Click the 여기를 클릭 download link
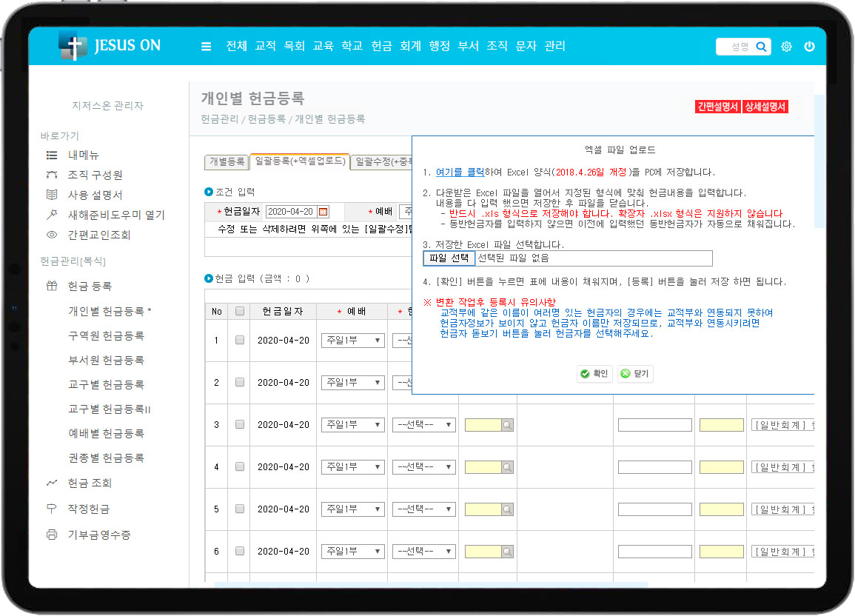 460,172
